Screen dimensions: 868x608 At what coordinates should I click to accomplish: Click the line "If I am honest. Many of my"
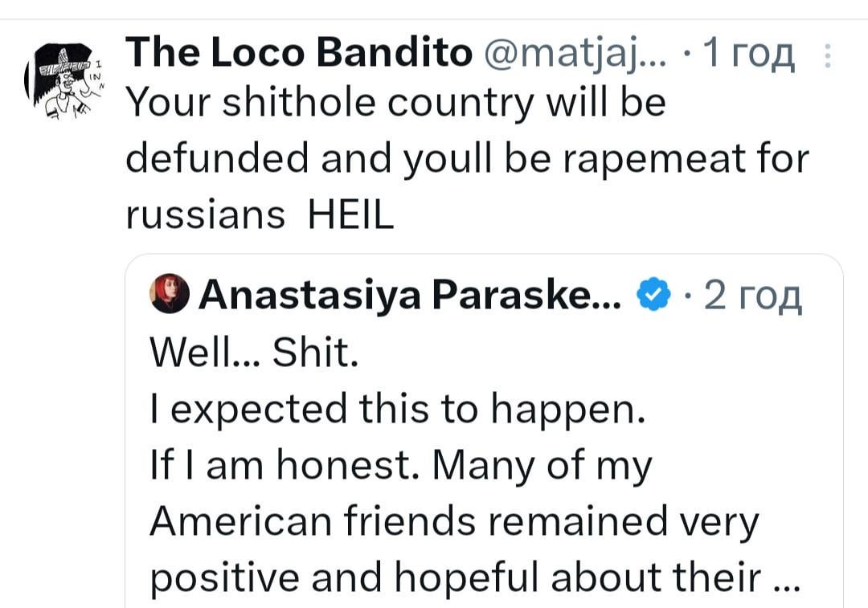click(400, 466)
